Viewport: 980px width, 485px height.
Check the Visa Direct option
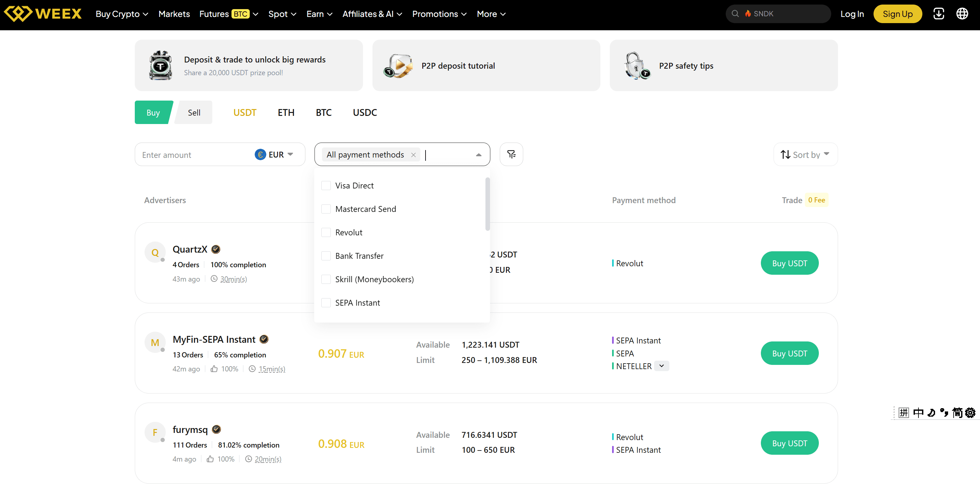click(x=326, y=186)
